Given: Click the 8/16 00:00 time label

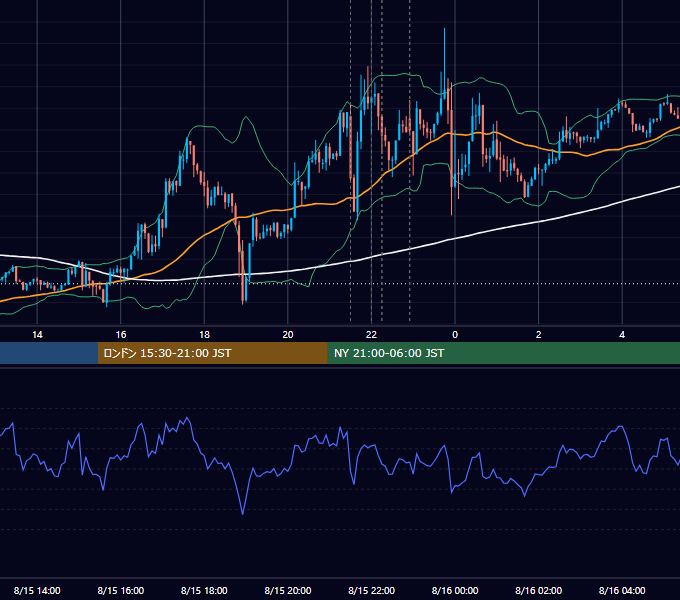Looking at the screenshot, I should (455, 590).
